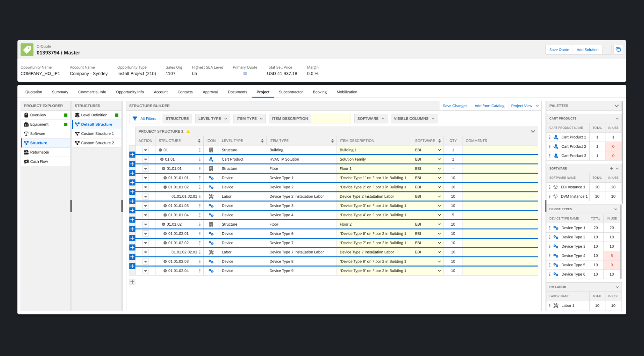The image size is (644, 356).
Task: Open the Commercial Info tab
Action: pos(92,92)
